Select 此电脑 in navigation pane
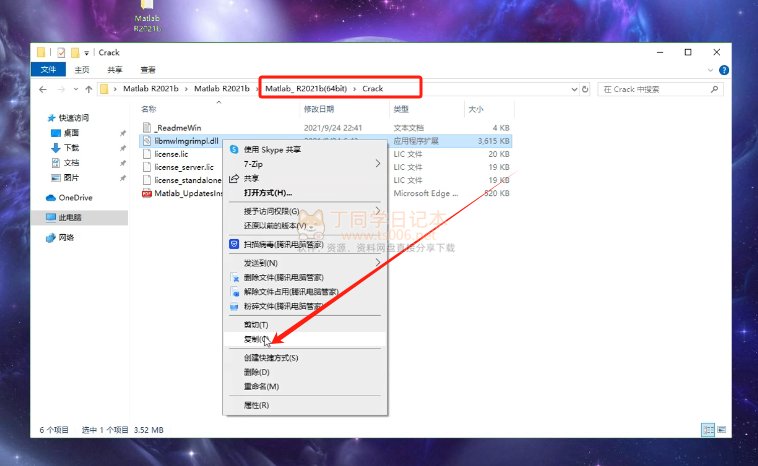The width and height of the screenshot is (758, 466). pos(64,218)
